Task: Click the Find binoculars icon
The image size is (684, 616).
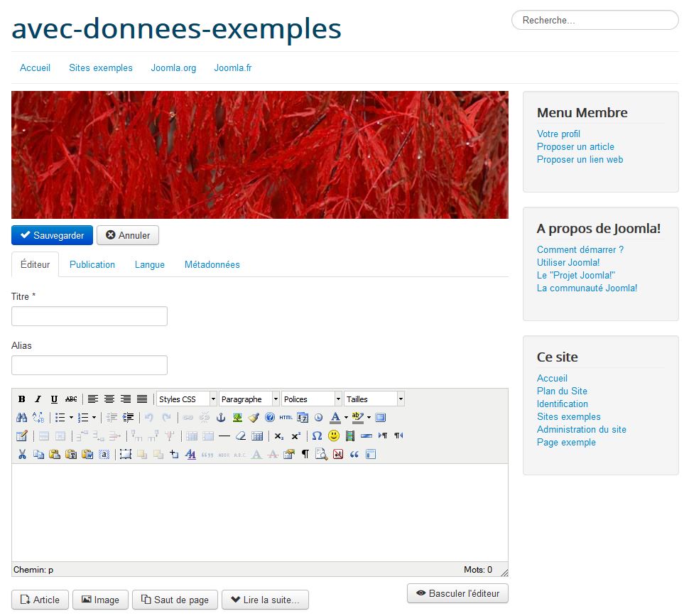Action: click(x=22, y=418)
